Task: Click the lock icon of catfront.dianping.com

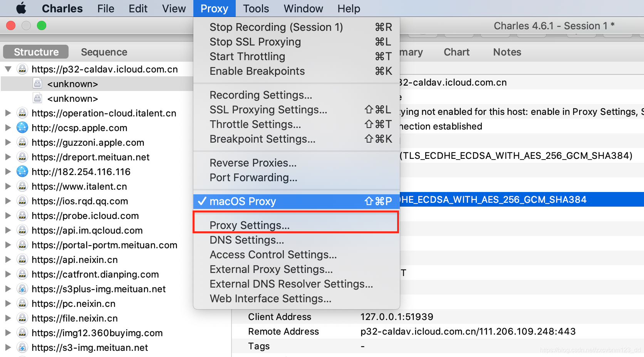Action: (22, 274)
